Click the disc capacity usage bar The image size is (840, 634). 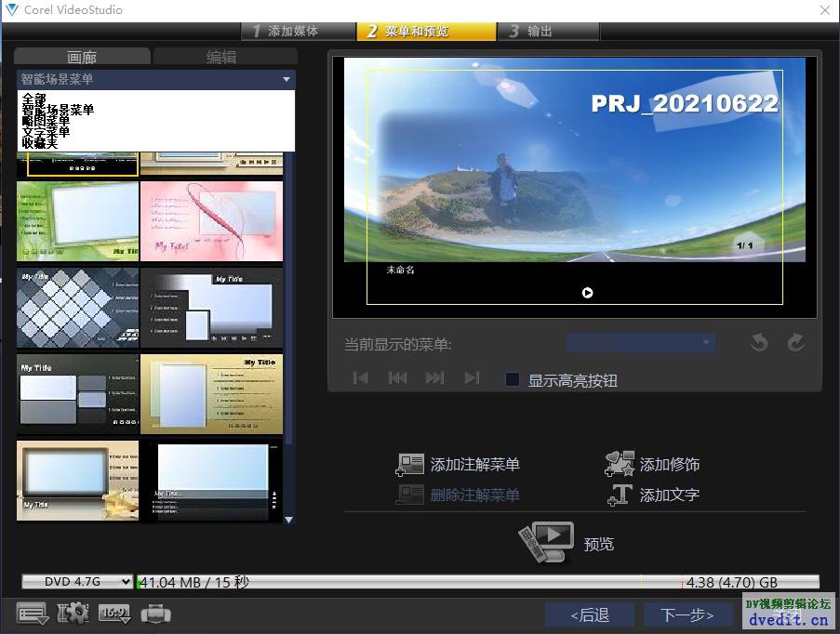(478, 582)
